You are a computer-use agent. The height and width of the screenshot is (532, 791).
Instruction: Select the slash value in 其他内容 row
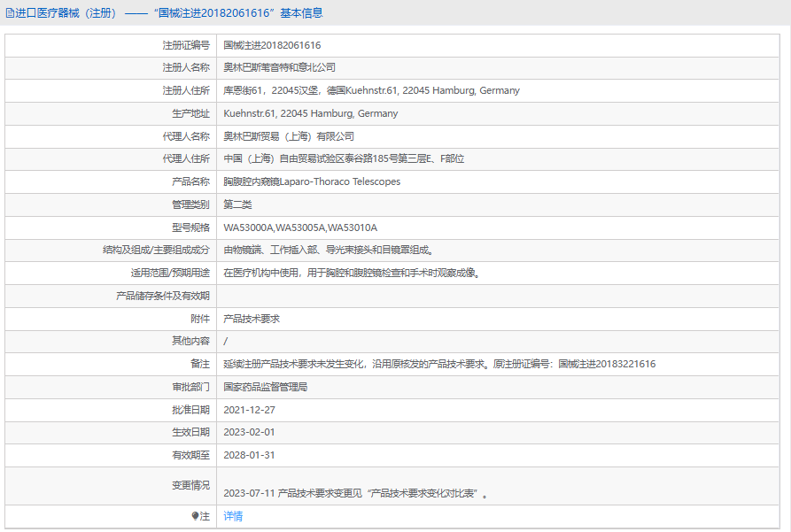click(226, 342)
